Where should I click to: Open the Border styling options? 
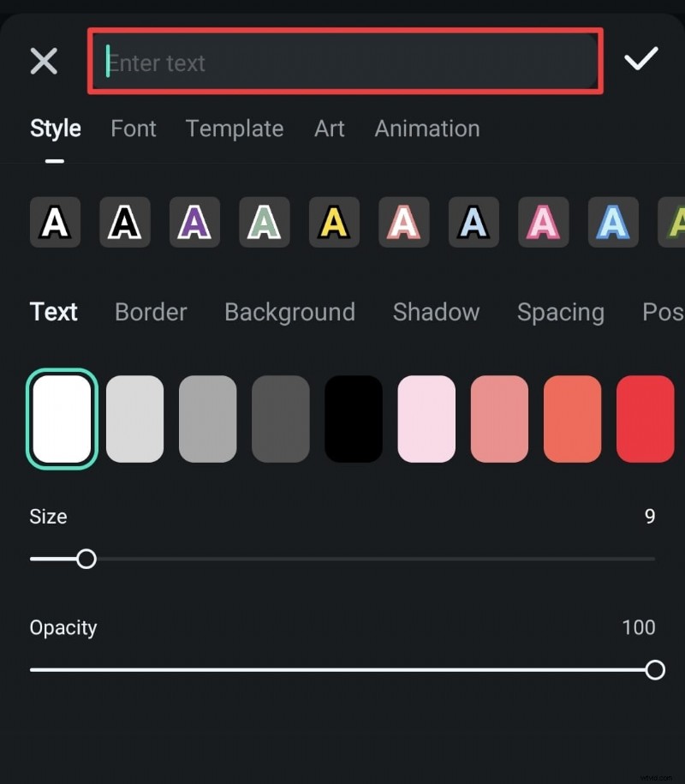click(x=151, y=312)
